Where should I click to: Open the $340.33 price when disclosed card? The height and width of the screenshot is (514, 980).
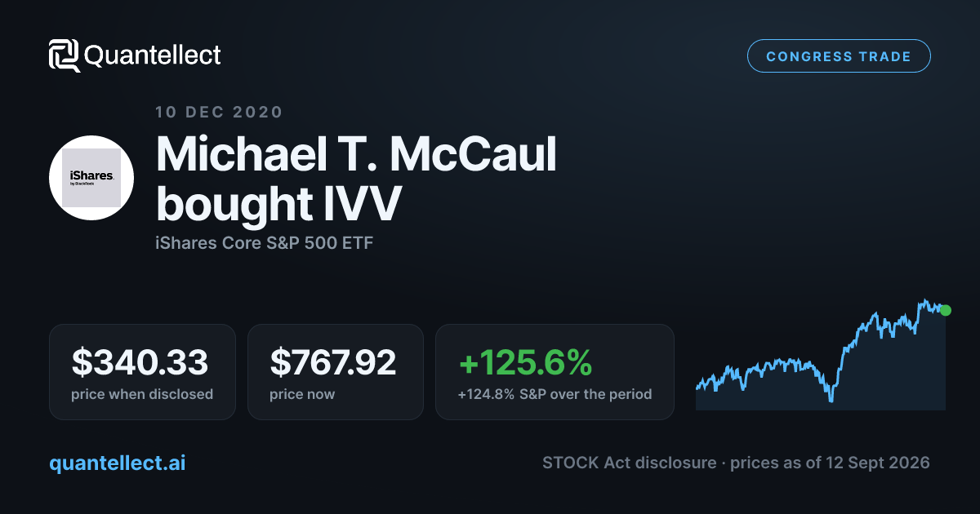pyautogui.click(x=142, y=372)
